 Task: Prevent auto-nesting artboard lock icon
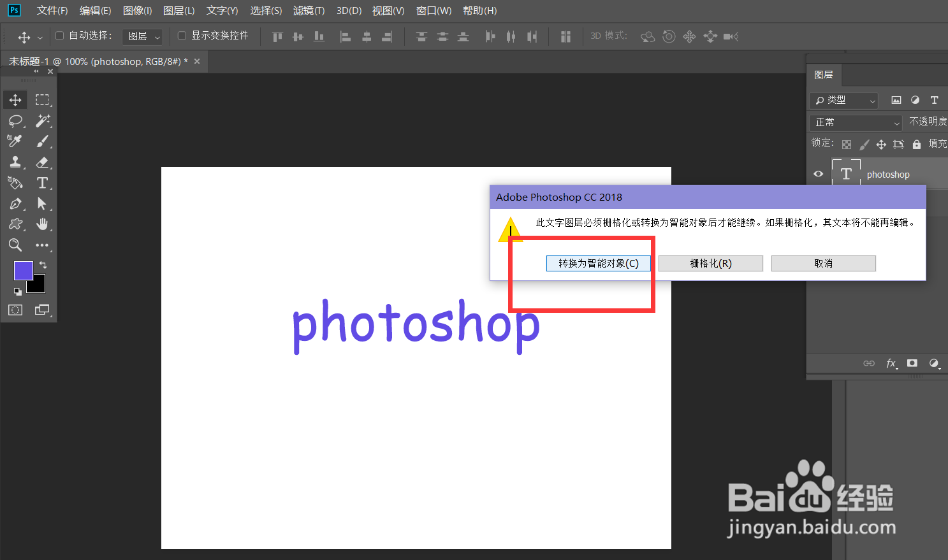click(899, 145)
